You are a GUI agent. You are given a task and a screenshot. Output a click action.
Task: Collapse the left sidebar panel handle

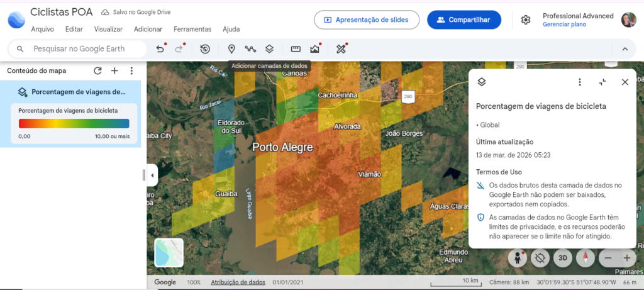click(x=144, y=176)
